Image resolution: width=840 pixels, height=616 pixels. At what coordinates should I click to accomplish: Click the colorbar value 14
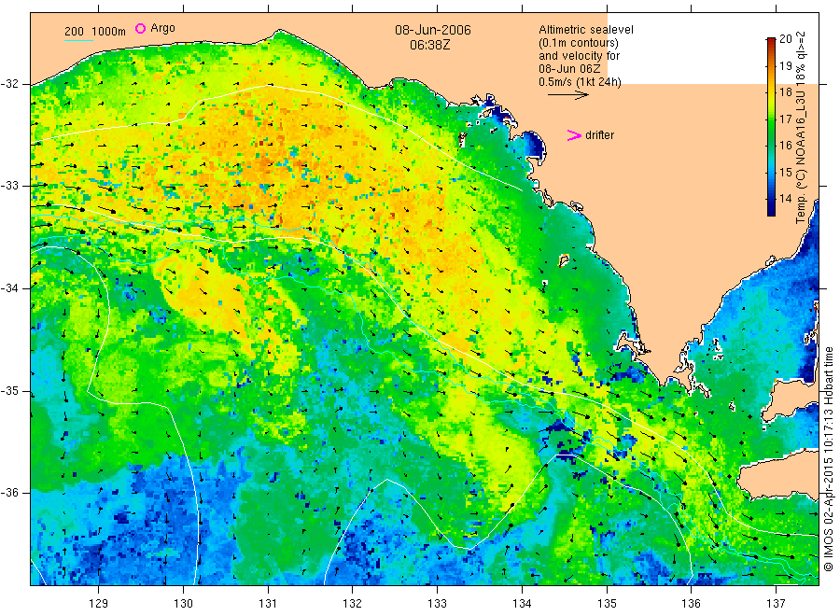[785, 198]
